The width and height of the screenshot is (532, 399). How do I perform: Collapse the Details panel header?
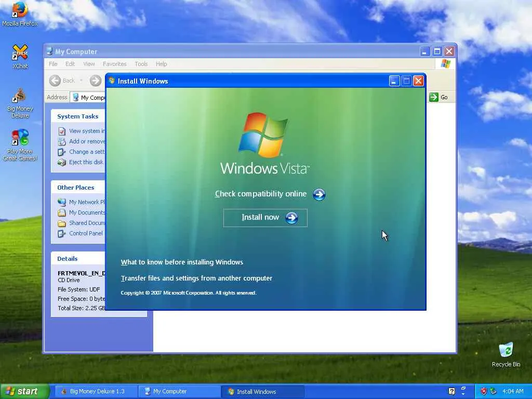coord(78,259)
